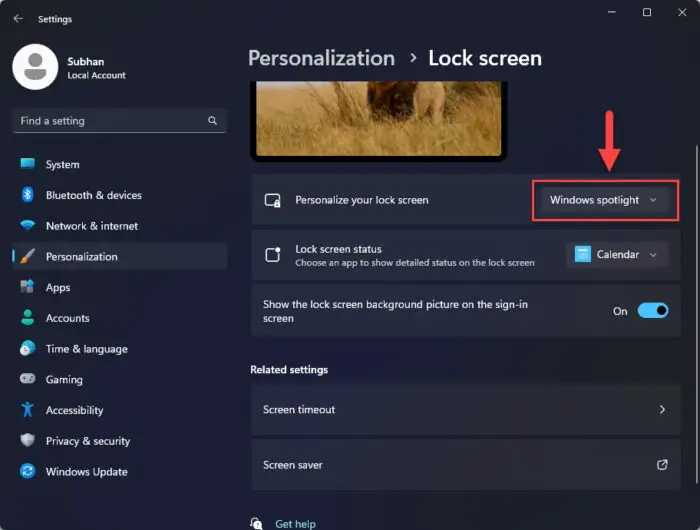
Task: Click the Find a setting search box
Action: point(110,121)
